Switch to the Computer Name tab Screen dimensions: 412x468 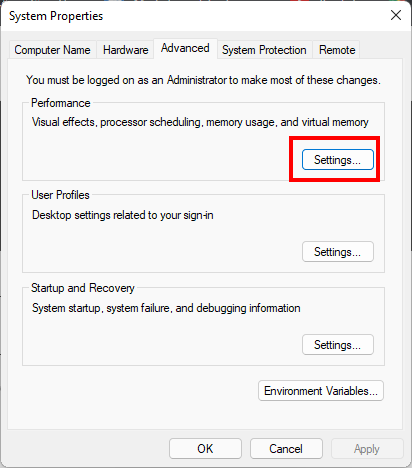[52, 50]
